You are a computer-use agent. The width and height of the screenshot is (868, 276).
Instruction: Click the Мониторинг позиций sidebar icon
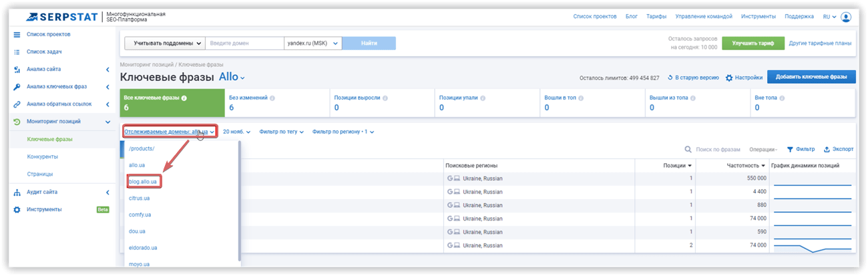point(17,122)
